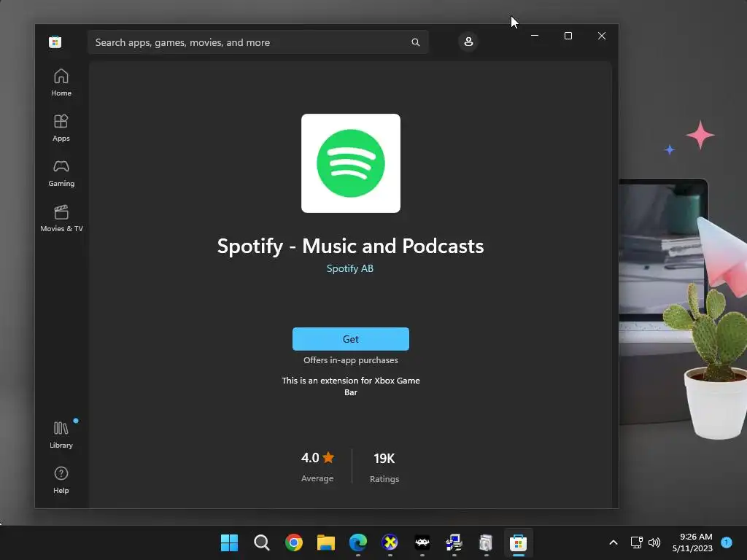Maximize the Microsoft Store window
Screen dimensions: 747x560
click(x=568, y=36)
